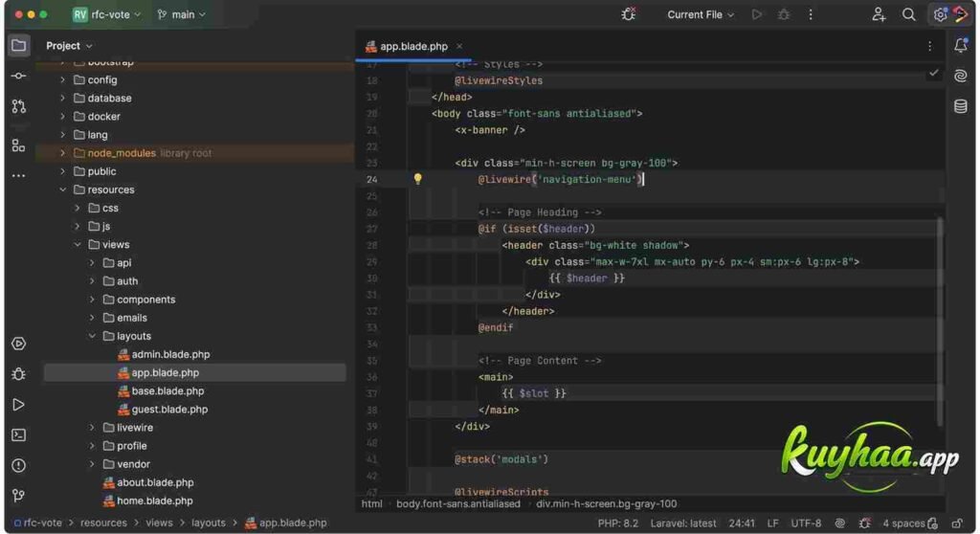Open the AI Assistant spiral icon
The width and height of the screenshot is (980, 534).
[x=961, y=76]
